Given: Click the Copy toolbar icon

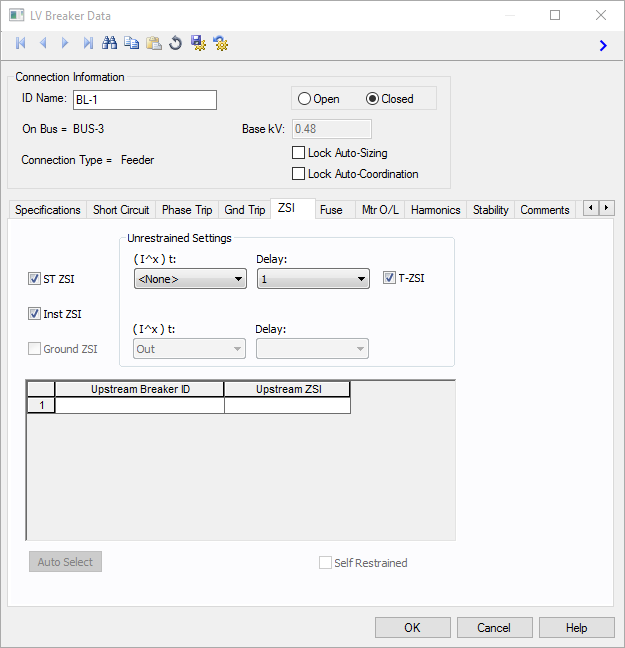Looking at the screenshot, I should 132,43.
